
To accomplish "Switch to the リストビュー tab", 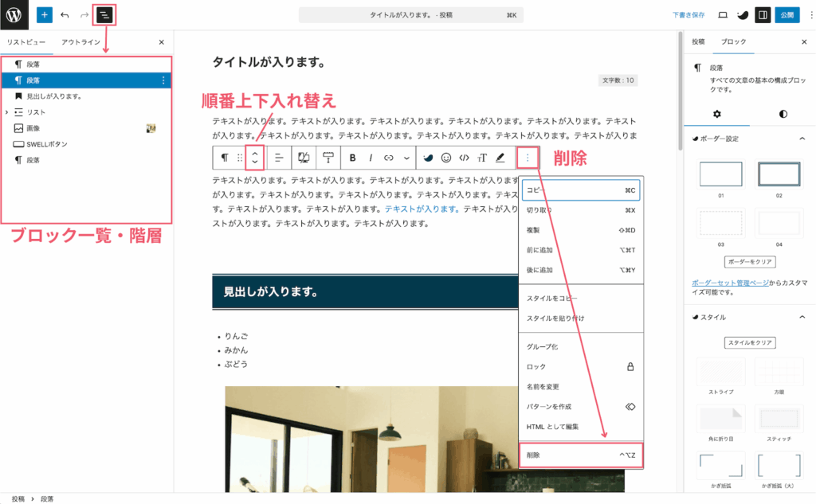I will point(26,42).
